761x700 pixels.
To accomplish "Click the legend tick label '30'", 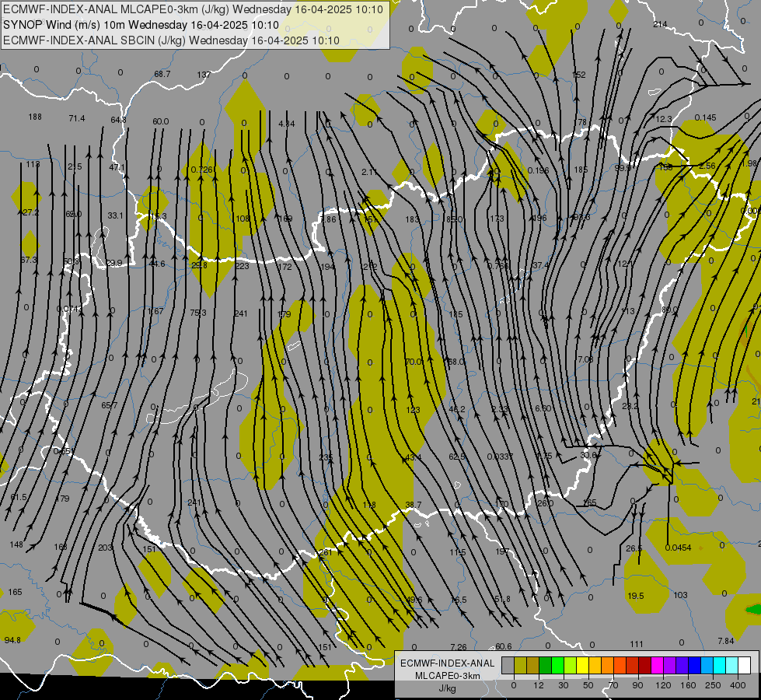I will [564, 685].
